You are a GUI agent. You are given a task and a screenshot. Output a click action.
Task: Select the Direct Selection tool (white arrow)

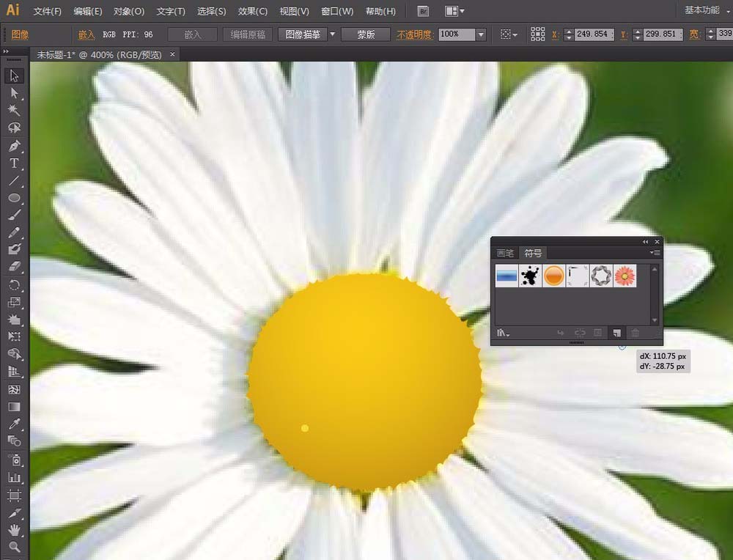point(14,93)
